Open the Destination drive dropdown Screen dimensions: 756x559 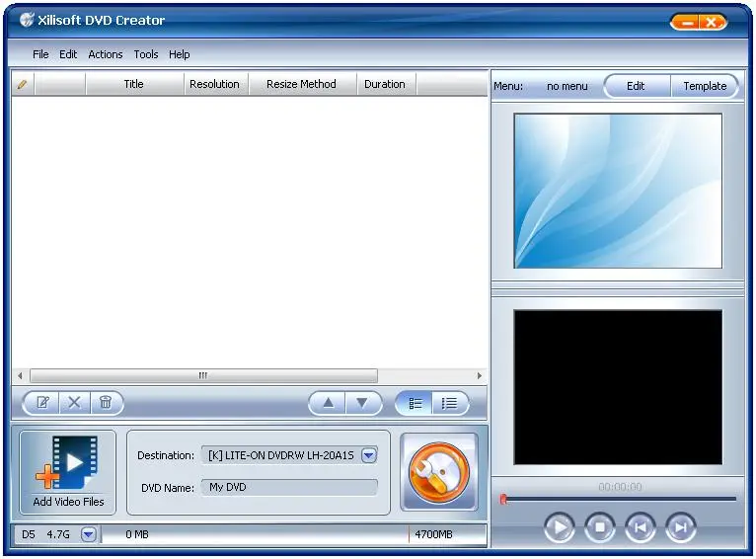369,455
